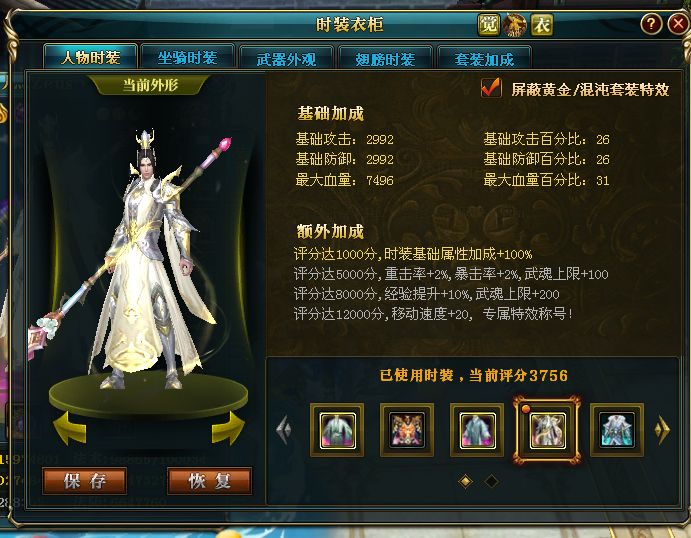
Task: Click the 觉 icon in the title bar
Action: click(489, 25)
